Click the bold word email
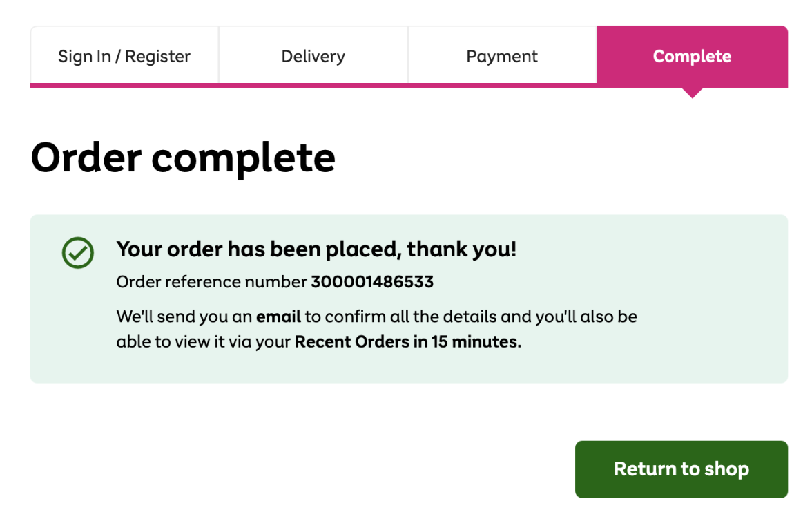812x528 pixels. [x=278, y=317]
